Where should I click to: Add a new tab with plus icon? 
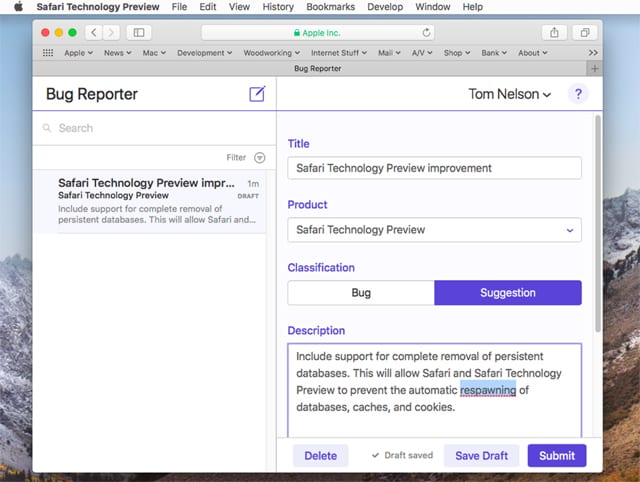pyautogui.click(x=595, y=69)
